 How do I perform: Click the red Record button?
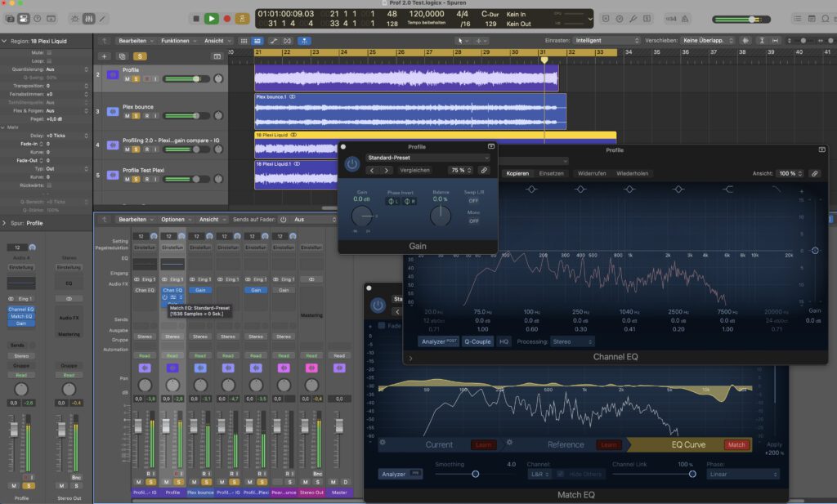(x=227, y=18)
